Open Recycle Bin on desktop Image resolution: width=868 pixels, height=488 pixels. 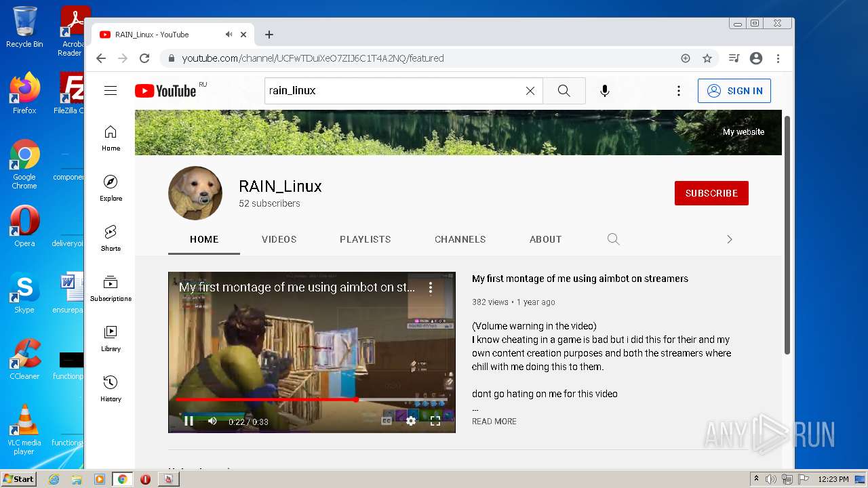pyautogui.click(x=24, y=27)
